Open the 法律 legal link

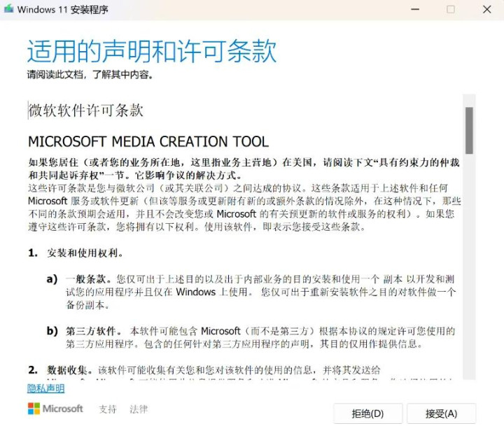[139, 409]
